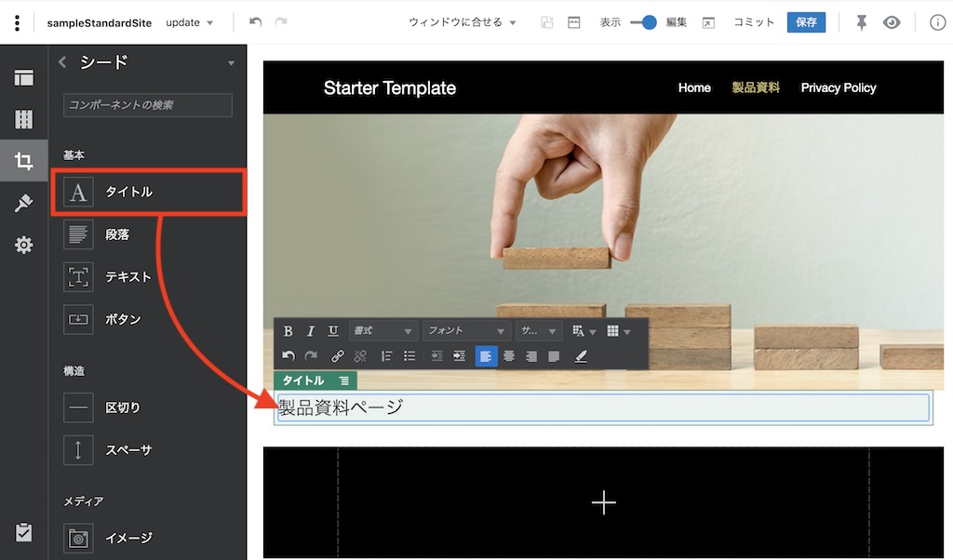Screen dimensions: 953x560
Task: Click the コミット button
Action: coord(751,22)
